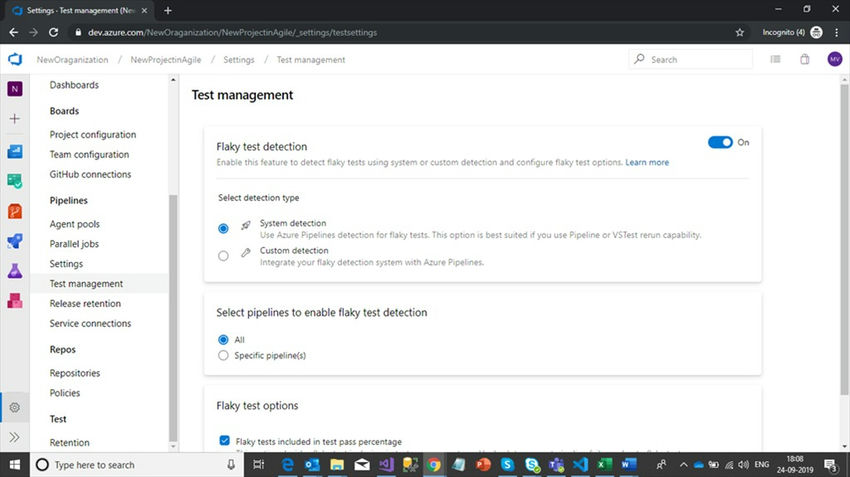The image size is (850, 477).
Task: Reload the page in Chrome
Action: click(53, 33)
